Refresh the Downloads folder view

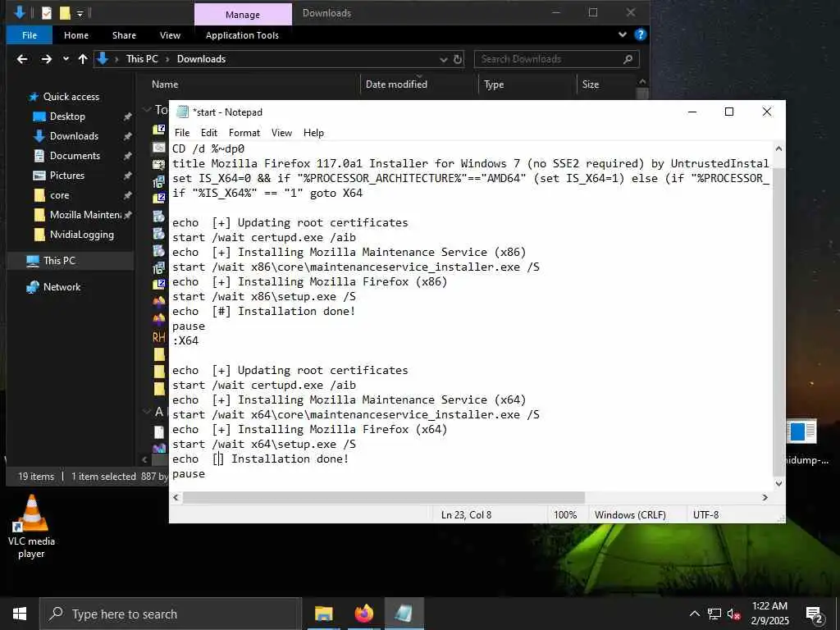458,59
